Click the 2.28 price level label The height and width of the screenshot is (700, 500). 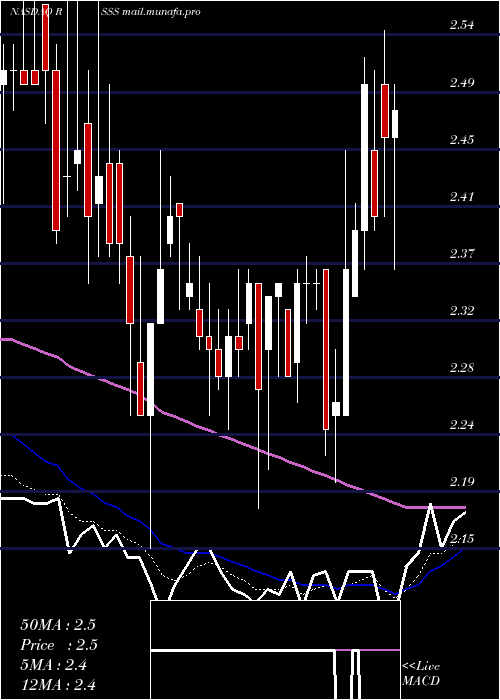[461, 367]
